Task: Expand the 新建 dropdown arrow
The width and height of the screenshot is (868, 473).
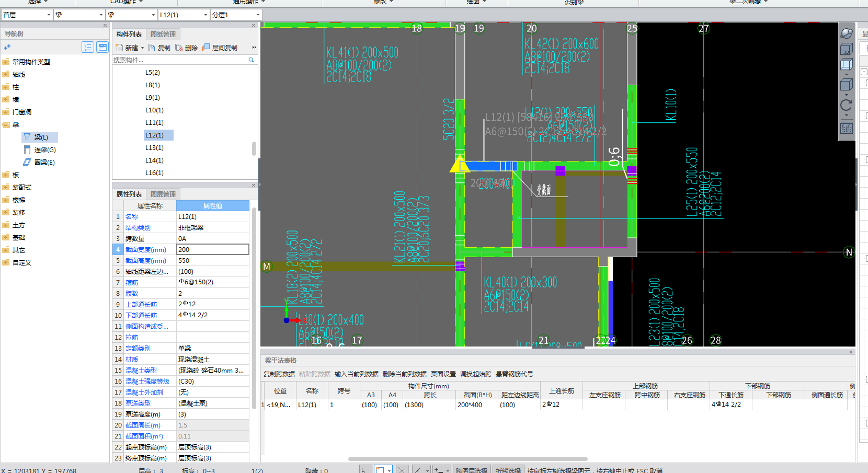Action: [x=142, y=48]
